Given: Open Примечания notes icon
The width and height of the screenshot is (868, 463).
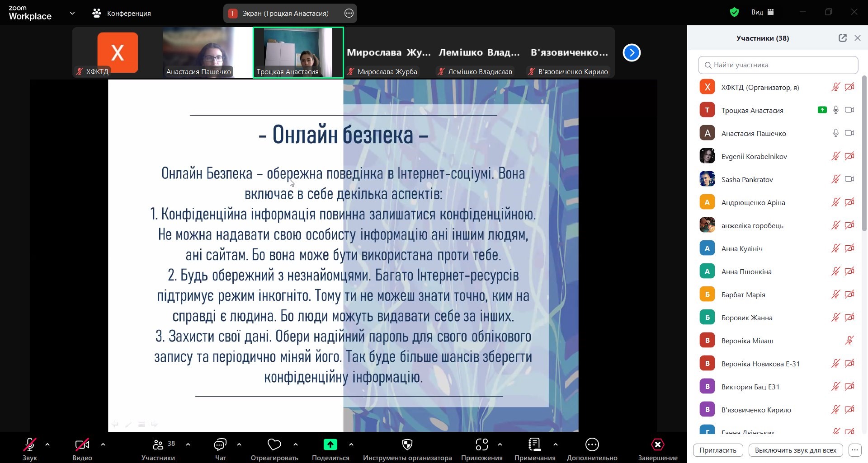Looking at the screenshot, I should pos(534,445).
